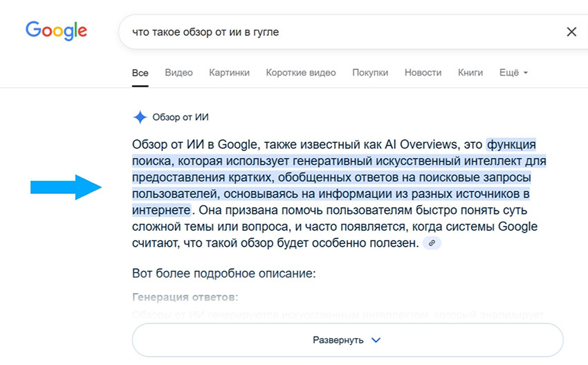Click the blue AI sparkle icon
The height and width of the screenshot is (365, 588).
[x=140, y=117]
